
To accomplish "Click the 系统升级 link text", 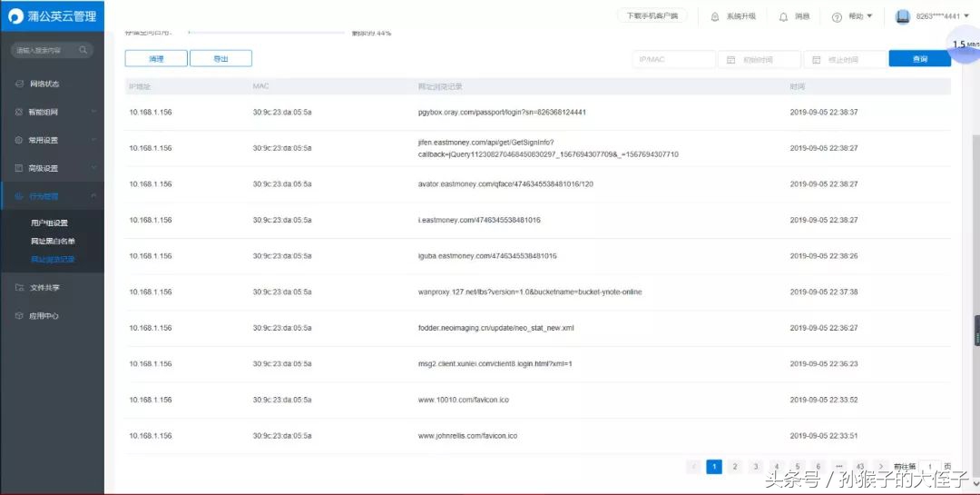I will click(740, 17).
